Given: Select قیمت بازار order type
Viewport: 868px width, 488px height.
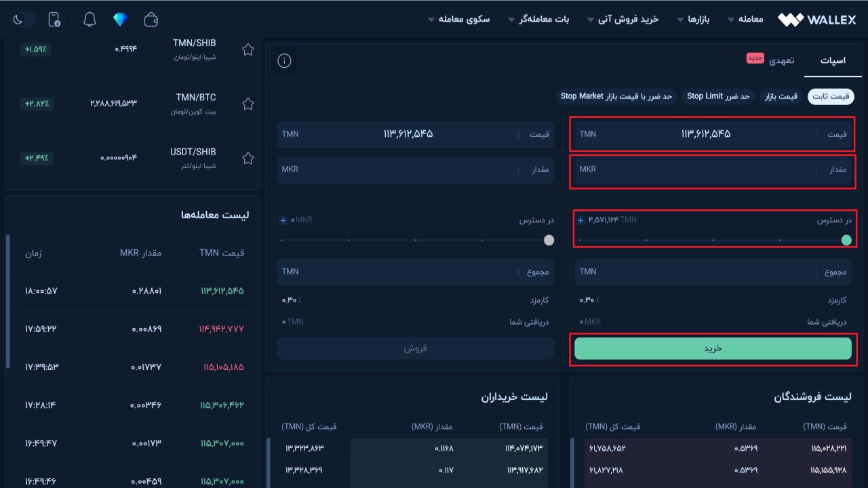Looking at the screenshot, I should [x=781, y=96].
